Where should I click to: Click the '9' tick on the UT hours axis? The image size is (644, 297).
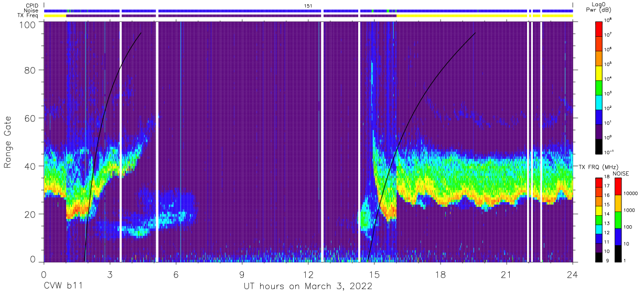click(242, 274)
